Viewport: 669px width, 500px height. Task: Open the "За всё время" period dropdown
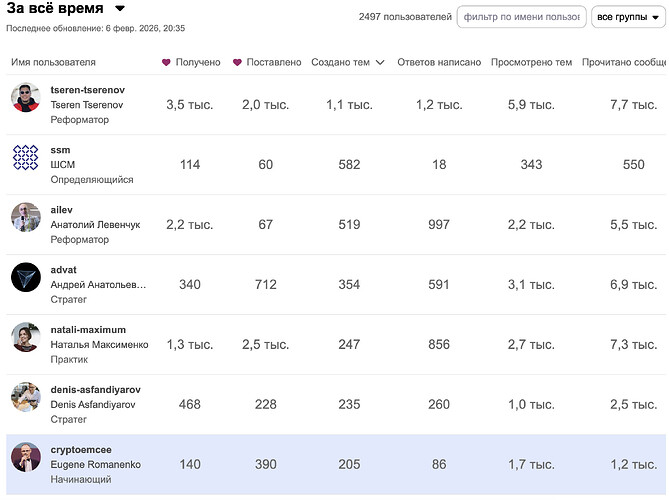pos(119,9)
